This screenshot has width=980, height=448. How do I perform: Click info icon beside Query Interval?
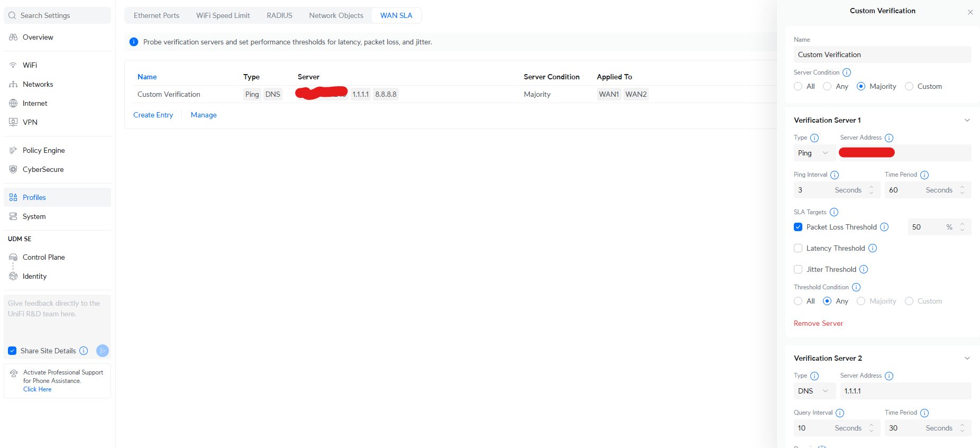[x=840, y=413]
